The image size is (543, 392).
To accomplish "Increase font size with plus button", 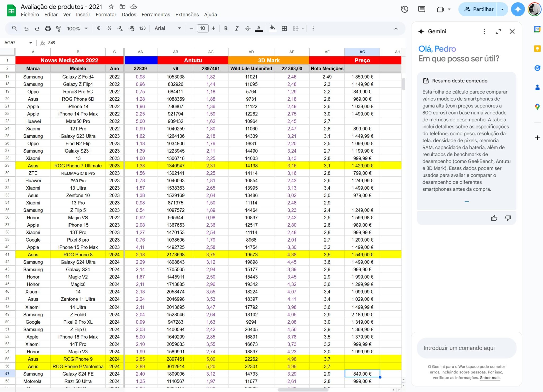I will (x=213, y=28).
